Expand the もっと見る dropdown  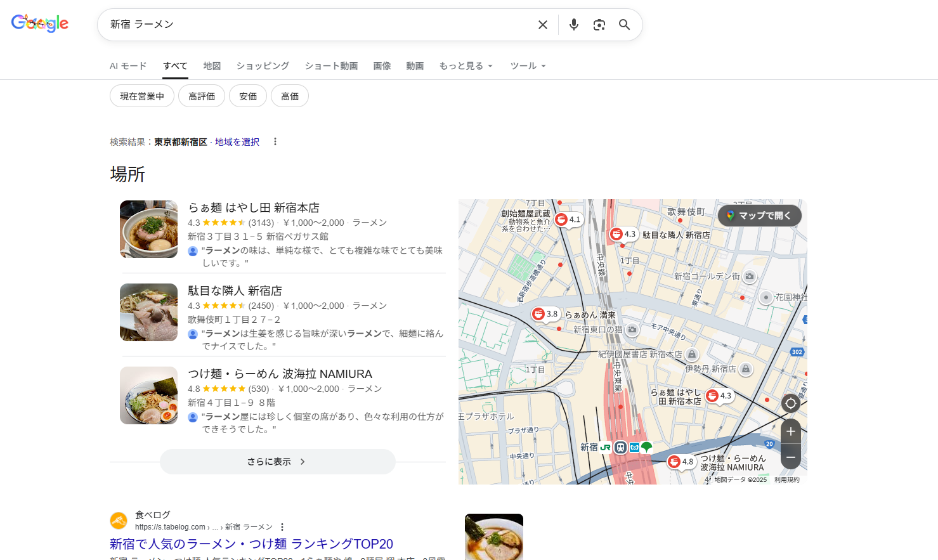click(466, 66)
